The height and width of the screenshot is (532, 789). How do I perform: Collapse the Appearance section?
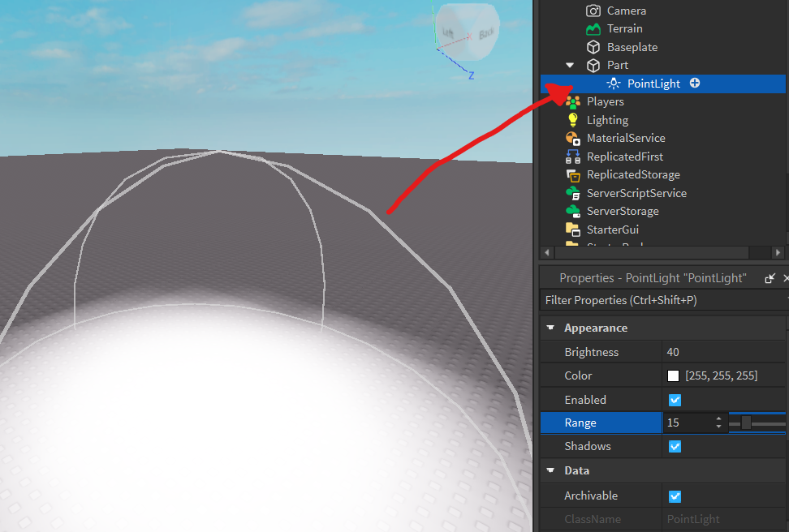pos(550,328)
